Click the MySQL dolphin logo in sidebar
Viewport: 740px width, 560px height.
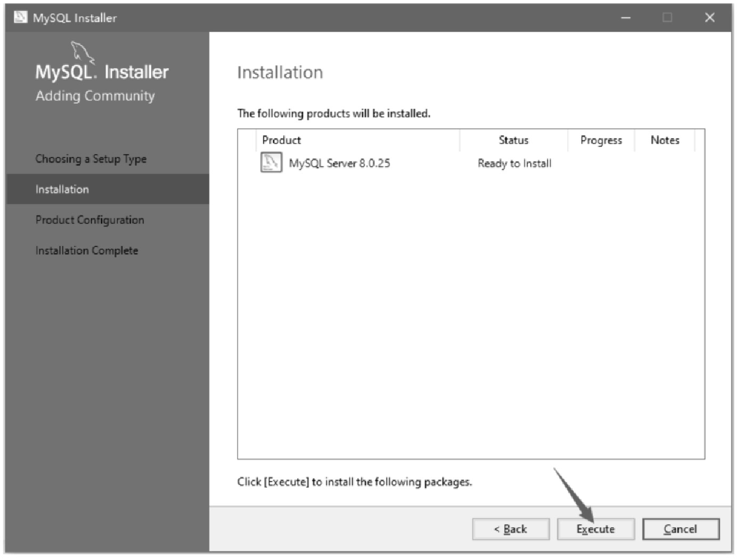(x=82, y=52)
